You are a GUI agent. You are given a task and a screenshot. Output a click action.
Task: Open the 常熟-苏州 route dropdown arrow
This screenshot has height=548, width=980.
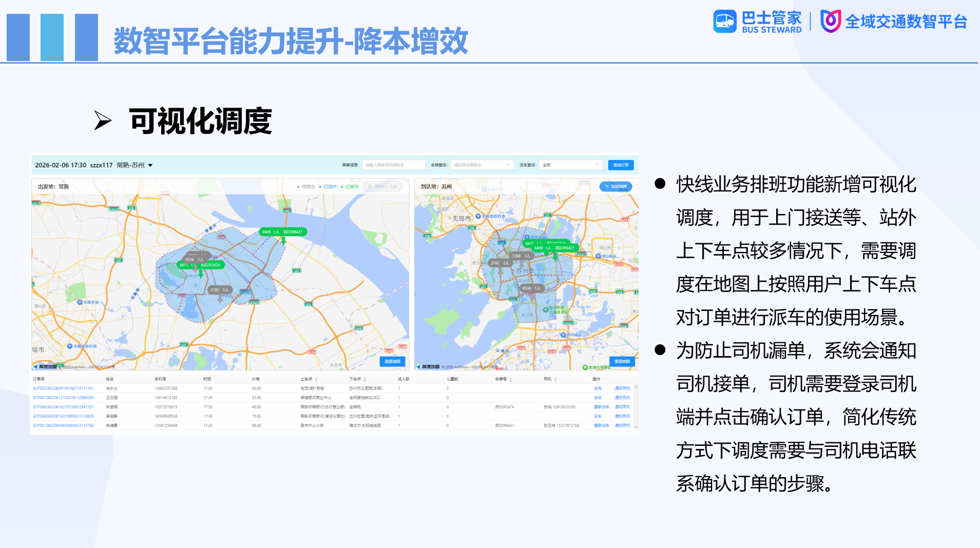pos(150,166)
